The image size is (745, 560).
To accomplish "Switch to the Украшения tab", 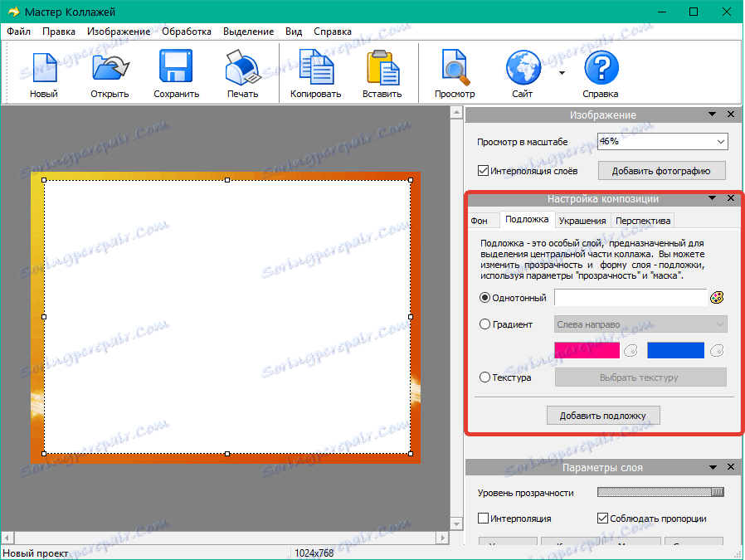I will 582,221.
